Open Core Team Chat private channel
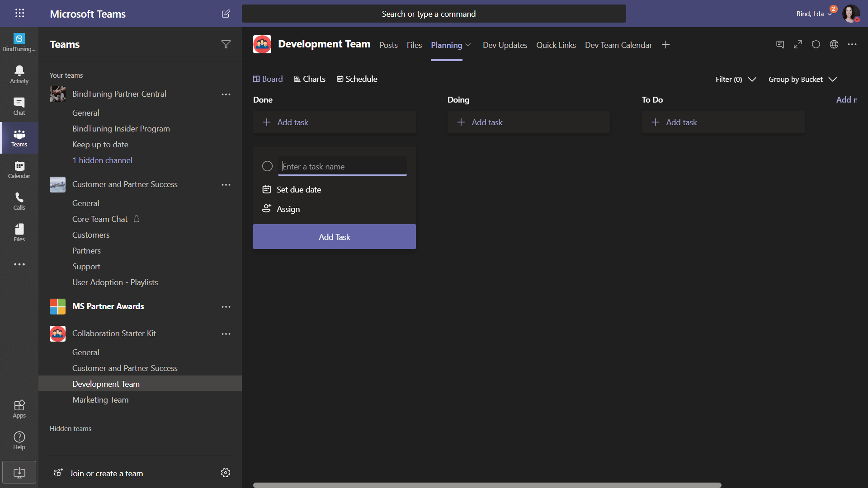 tap(100, 219)
